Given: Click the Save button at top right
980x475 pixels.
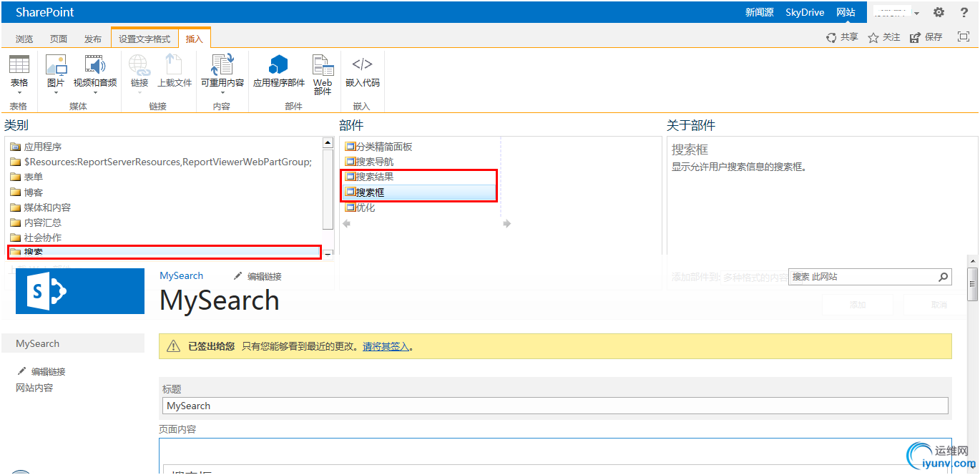Looking at the screenshot, I should click(x=926, y=37).
